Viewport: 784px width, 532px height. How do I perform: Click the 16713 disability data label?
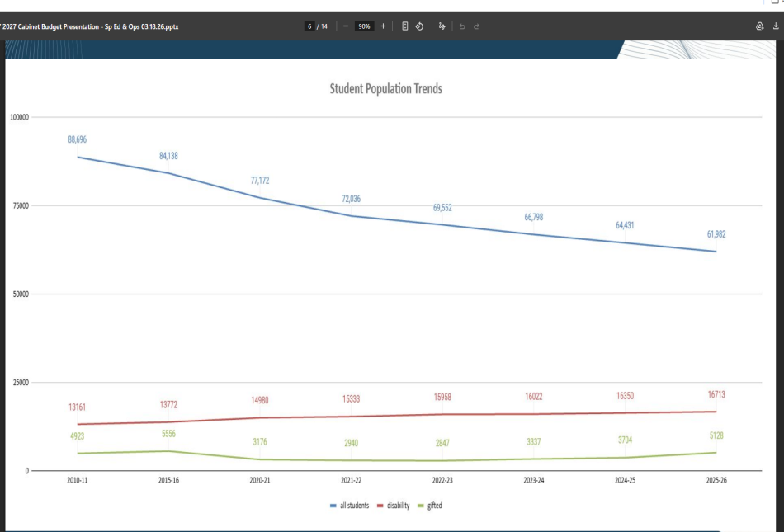pyautogui.click(x=716, y=395)
